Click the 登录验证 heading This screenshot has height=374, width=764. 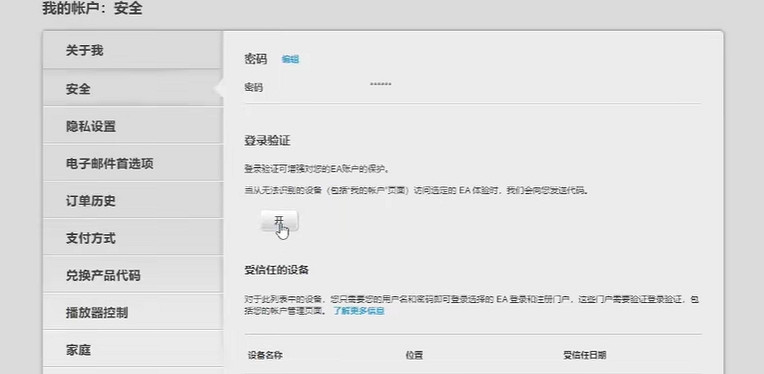tap(267, 141)
